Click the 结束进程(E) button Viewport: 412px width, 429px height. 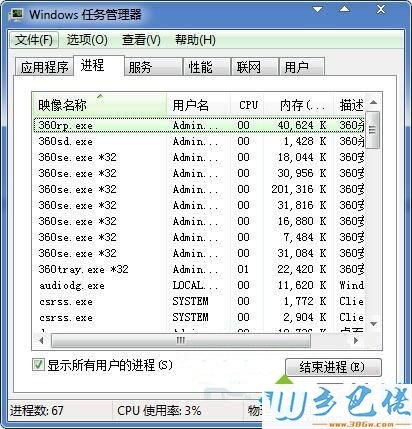333,367
